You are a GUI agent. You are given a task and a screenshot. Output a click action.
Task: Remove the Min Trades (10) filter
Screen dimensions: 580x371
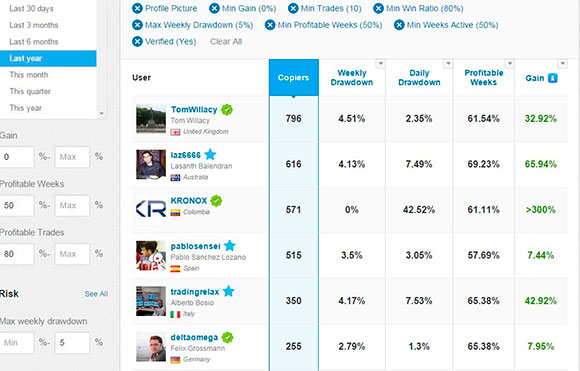pos(293,8)
